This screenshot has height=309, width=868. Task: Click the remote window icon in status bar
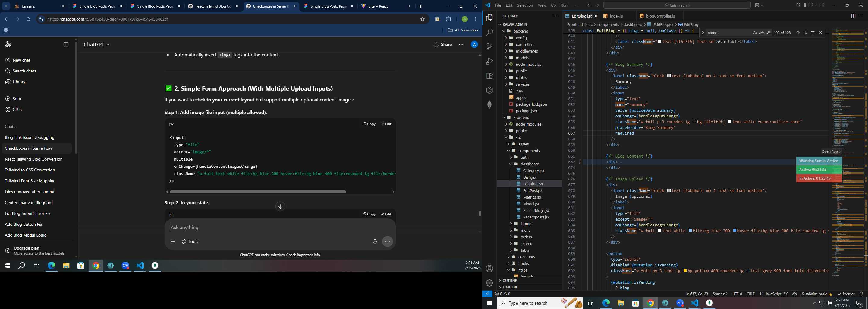[x=487, y=294]
